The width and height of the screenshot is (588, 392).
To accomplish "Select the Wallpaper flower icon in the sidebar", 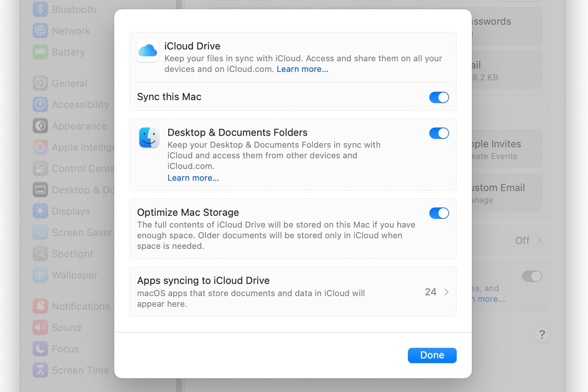I will pos(40,275).
